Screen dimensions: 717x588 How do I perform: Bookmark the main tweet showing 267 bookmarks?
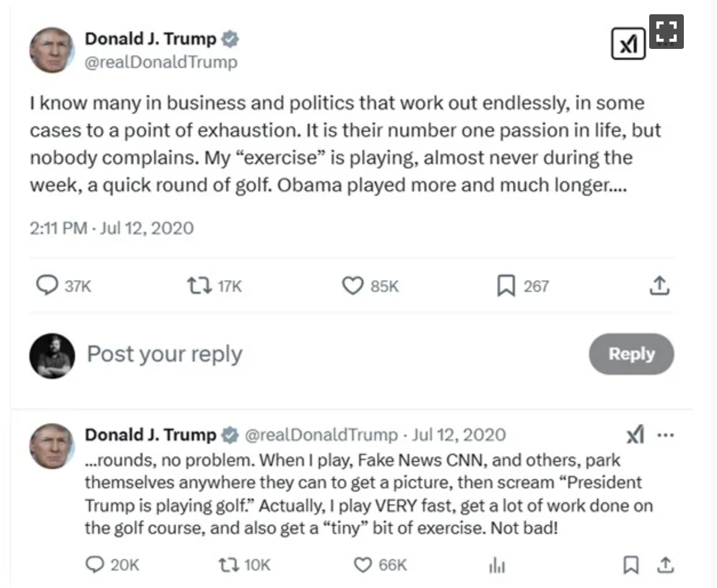506,285
